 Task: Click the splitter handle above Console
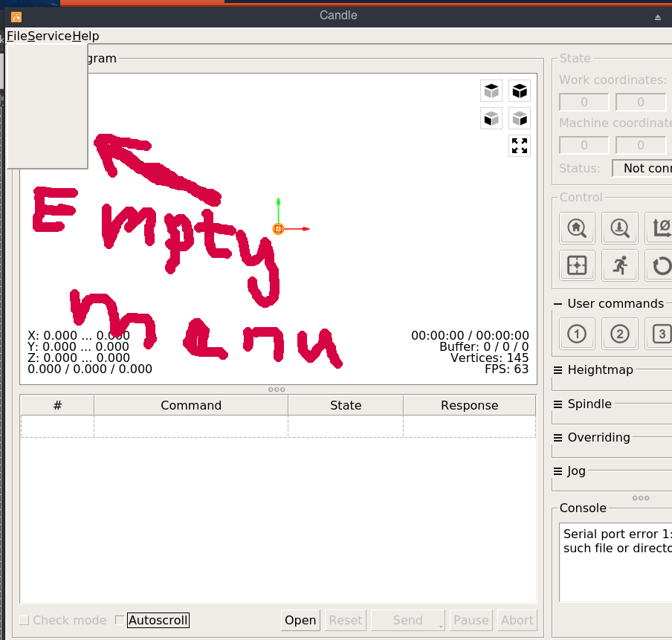(641, 498)
